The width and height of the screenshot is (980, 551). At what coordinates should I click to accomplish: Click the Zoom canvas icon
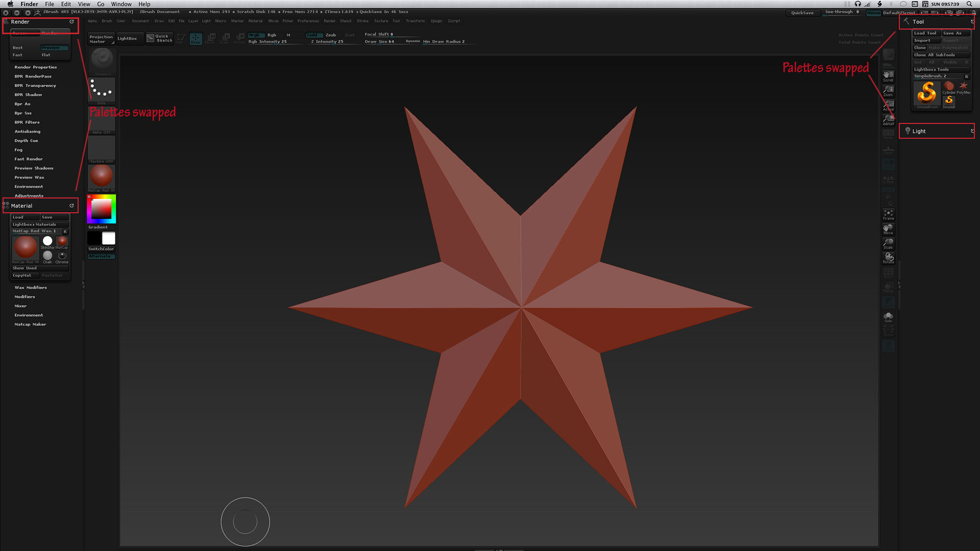click(x=888, y=91)
